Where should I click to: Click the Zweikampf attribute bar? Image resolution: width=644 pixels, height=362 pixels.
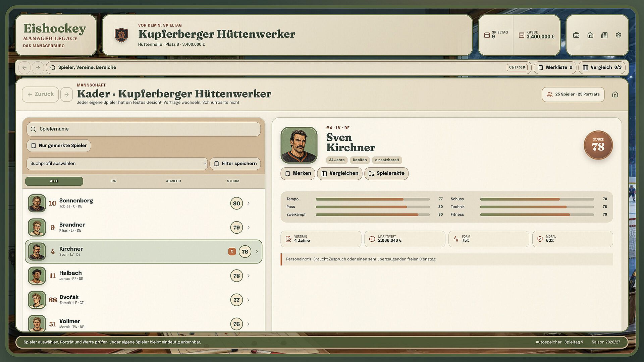point(372,215)
